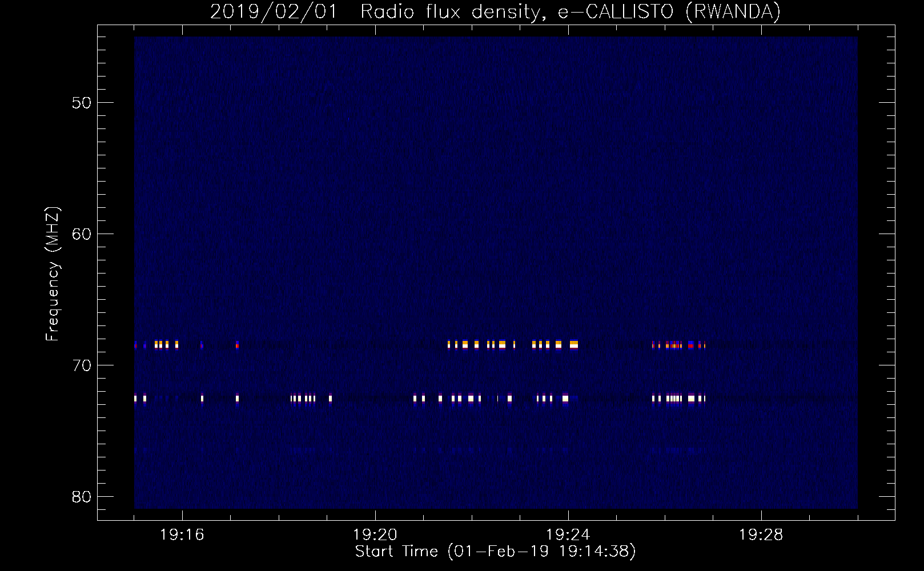Click the 19:24 time tick label
The height and width of the screenshot is (571, 924).
(568, 535)
